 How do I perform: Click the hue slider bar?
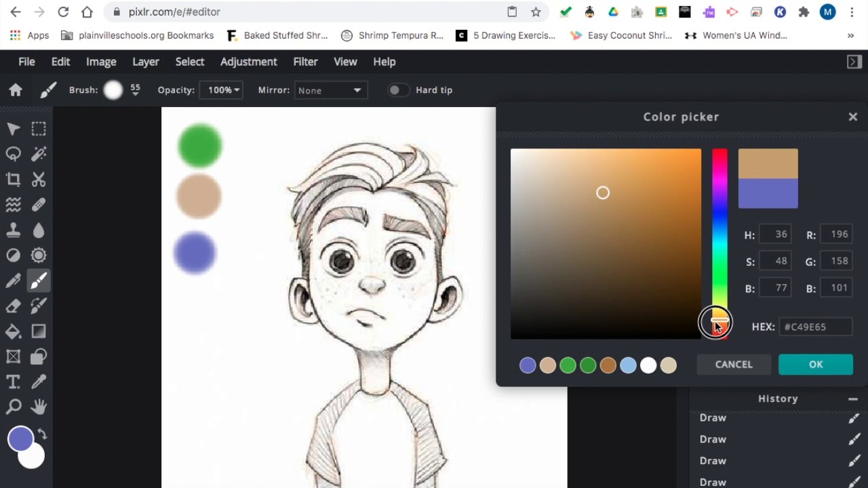click(719, 244)
